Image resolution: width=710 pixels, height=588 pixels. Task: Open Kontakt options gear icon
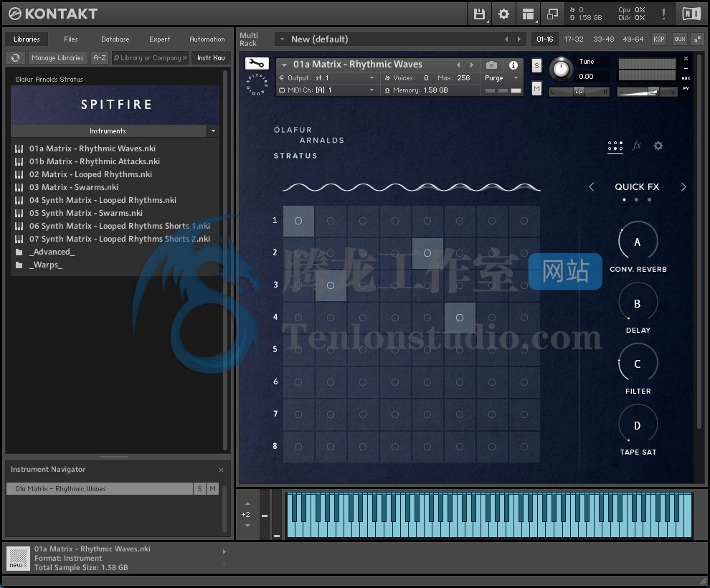503,14
